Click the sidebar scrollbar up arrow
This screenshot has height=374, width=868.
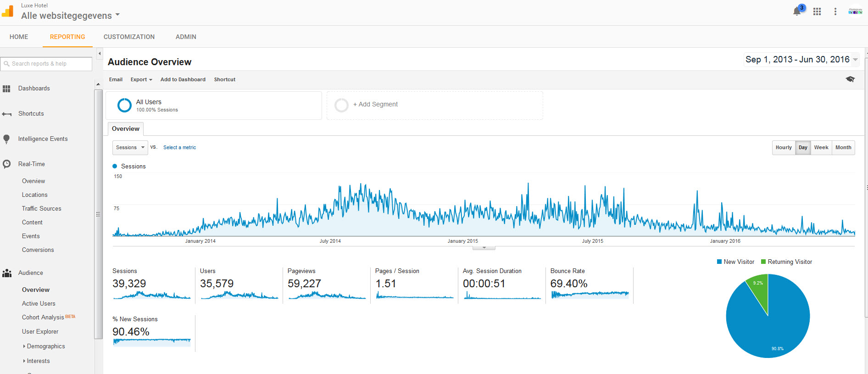[98, 84]
